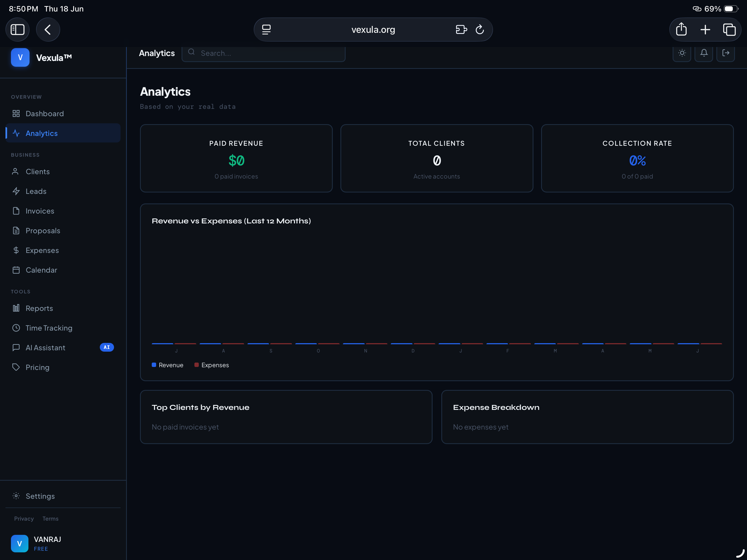Viewport: 747px width, 560px height.
Task: Open the Clients page
Action: (63, 171)
